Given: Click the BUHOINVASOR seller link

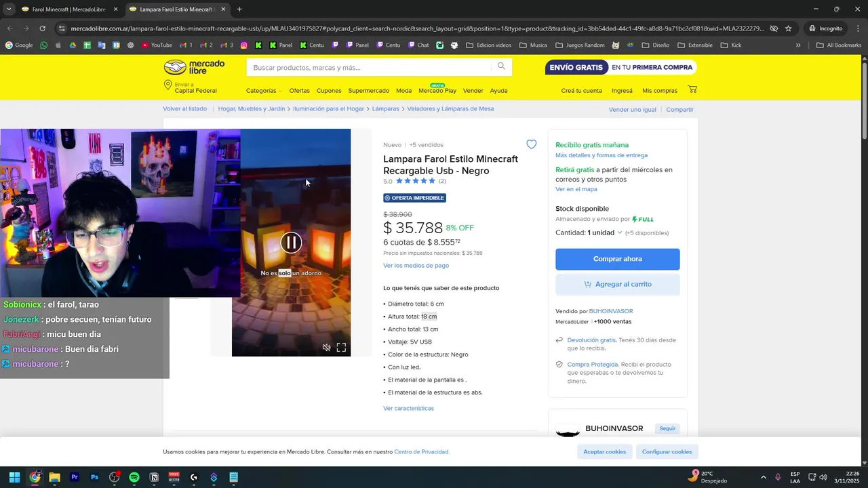Looking at the screenshot, I should 610,311.
